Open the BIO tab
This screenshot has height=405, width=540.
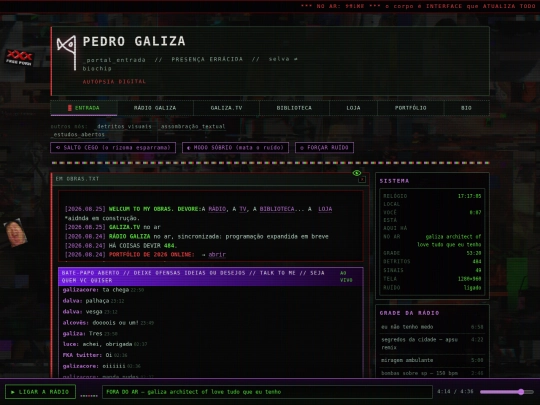[x=466, y=108]
